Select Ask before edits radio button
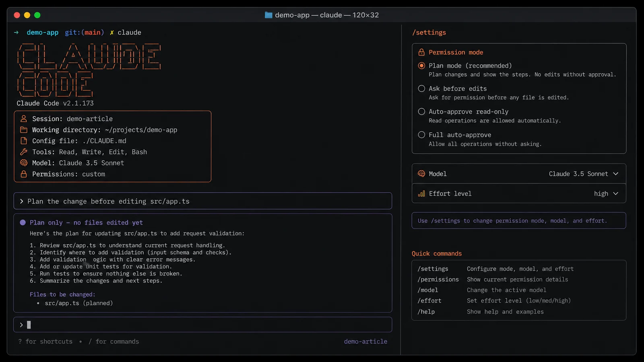The width and height of the screenshot is (644, 362). [421, 88]
